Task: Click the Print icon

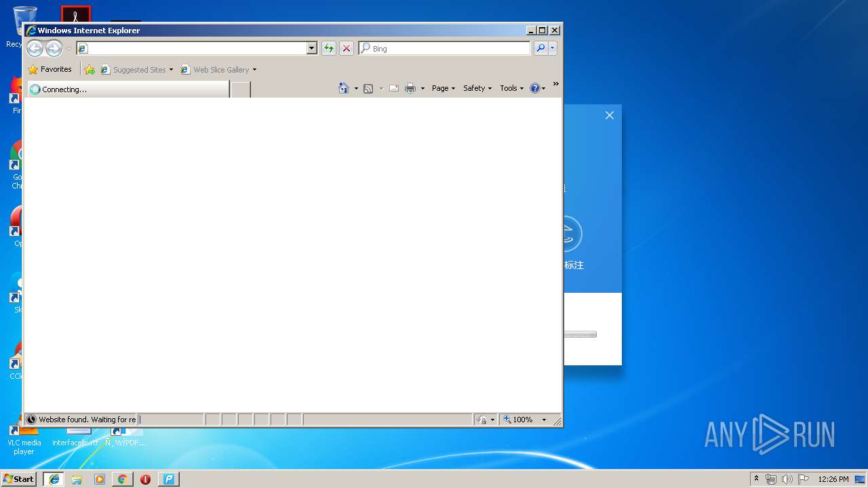Action: [x=410, y=88]
